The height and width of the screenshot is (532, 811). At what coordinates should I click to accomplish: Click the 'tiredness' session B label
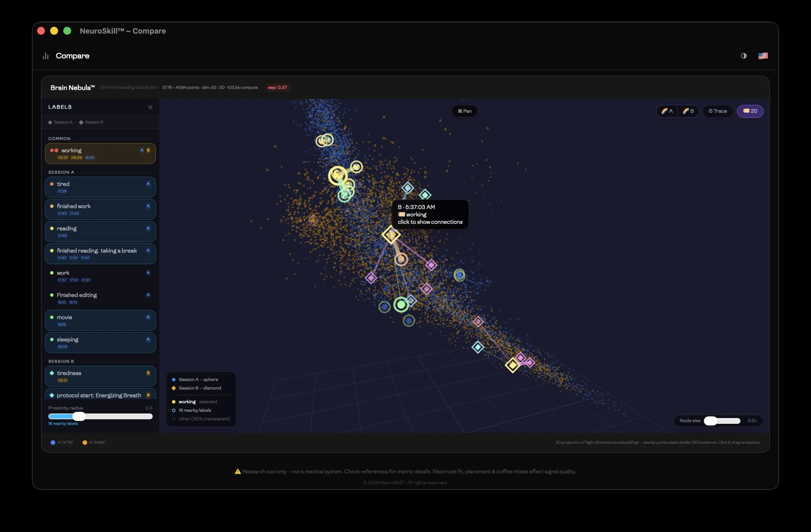100,376
